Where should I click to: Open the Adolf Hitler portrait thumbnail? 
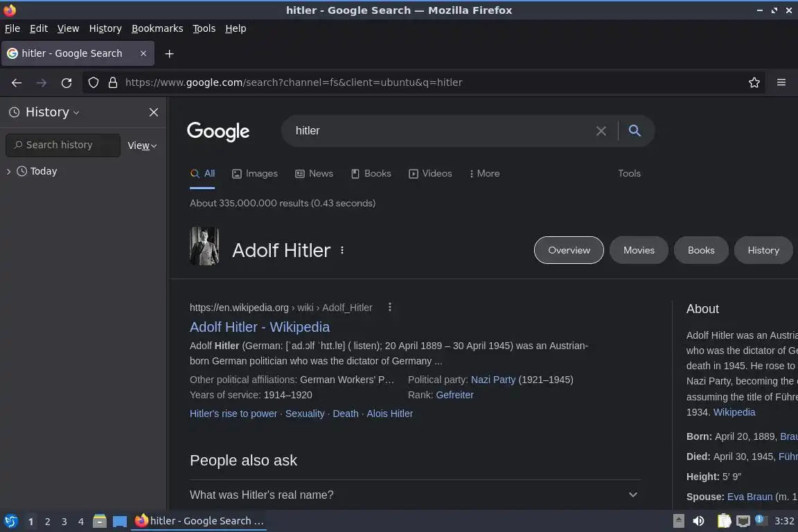(204, 246)
